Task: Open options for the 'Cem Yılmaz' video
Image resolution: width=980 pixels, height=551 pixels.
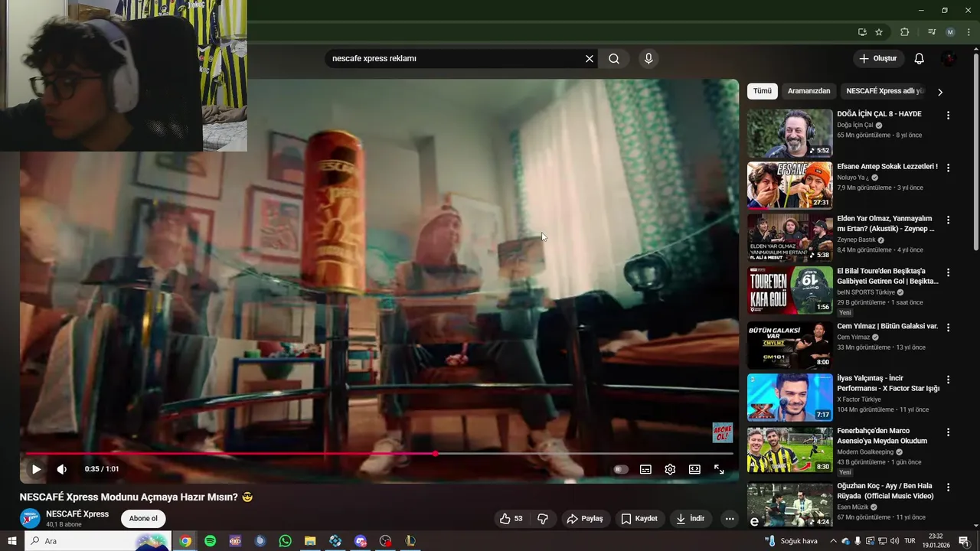Action: 948,328
